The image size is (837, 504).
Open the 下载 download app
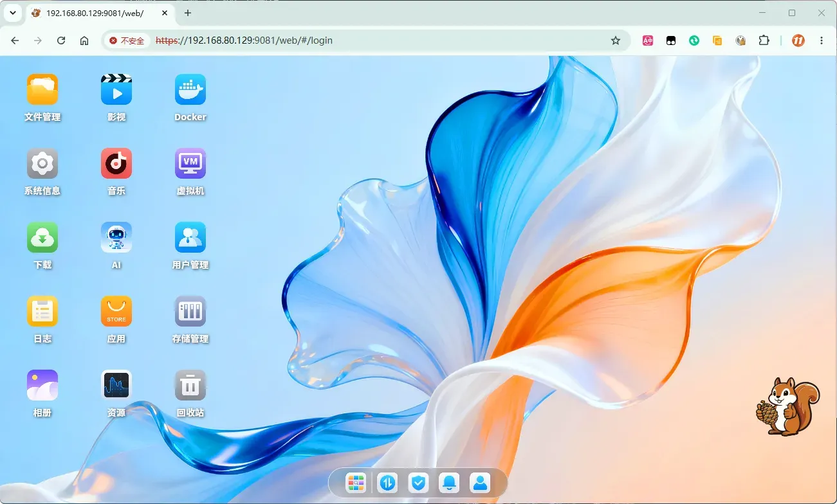(x=42, y=237)
